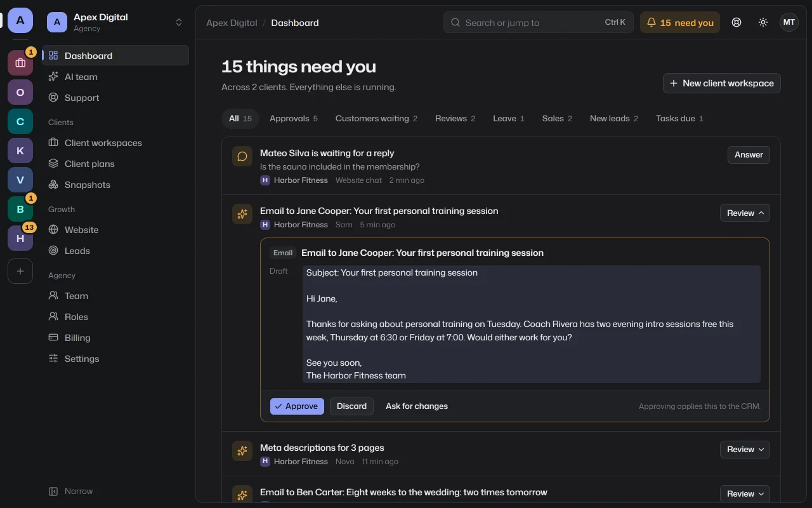Viewport: 812px width, 508px height.
Task: Open Team in the sidebar
Action: pos(115,296)
